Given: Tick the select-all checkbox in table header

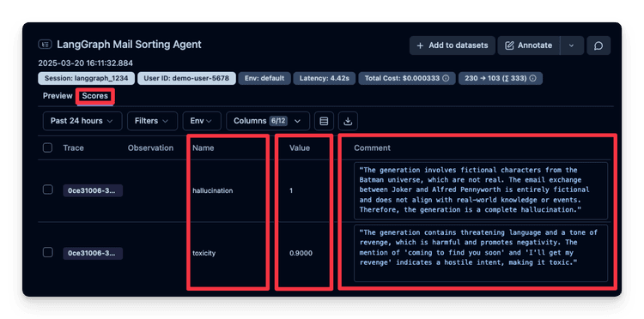Looking at the screenshot, I should [47, 148].
